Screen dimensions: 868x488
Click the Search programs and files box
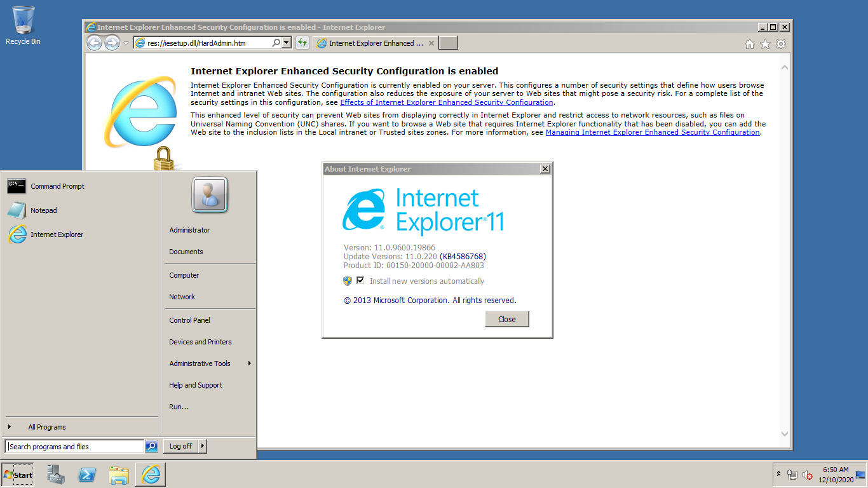[74, 447]
